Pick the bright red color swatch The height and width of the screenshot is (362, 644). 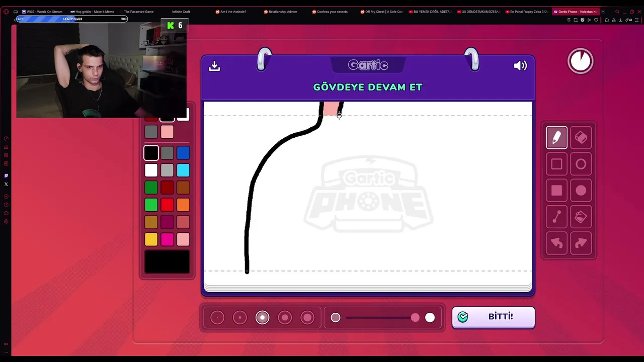167,205
